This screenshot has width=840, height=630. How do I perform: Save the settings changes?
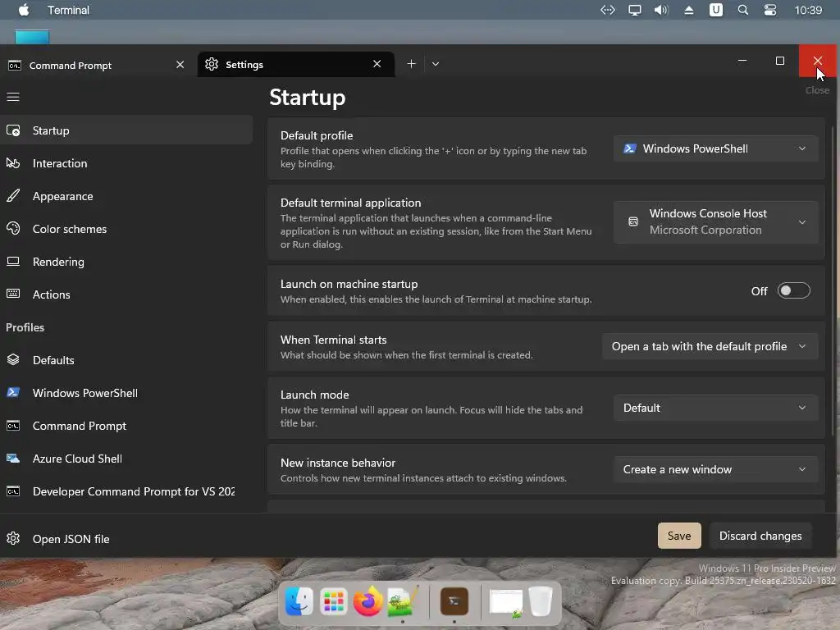[679, 535]
